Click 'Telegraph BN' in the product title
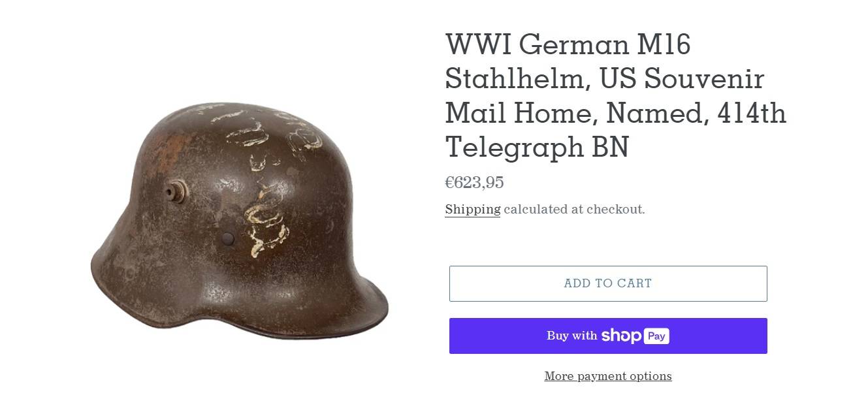Viewport: 868px width, 412px height. click(537, 147)
